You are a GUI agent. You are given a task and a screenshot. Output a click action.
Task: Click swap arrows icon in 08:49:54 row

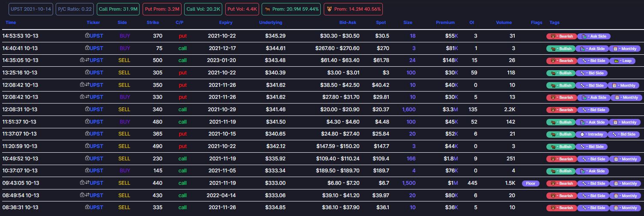tap(87, 195)
